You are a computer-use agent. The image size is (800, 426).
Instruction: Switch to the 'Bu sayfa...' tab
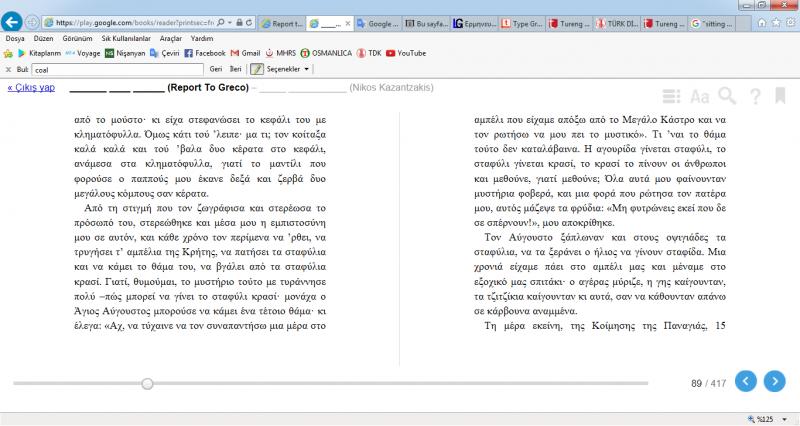427,23
